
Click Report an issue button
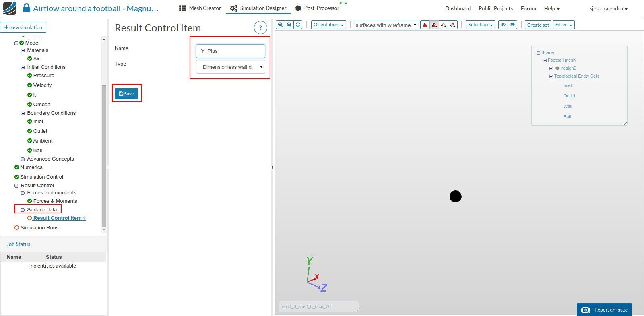tap(605, 310)
